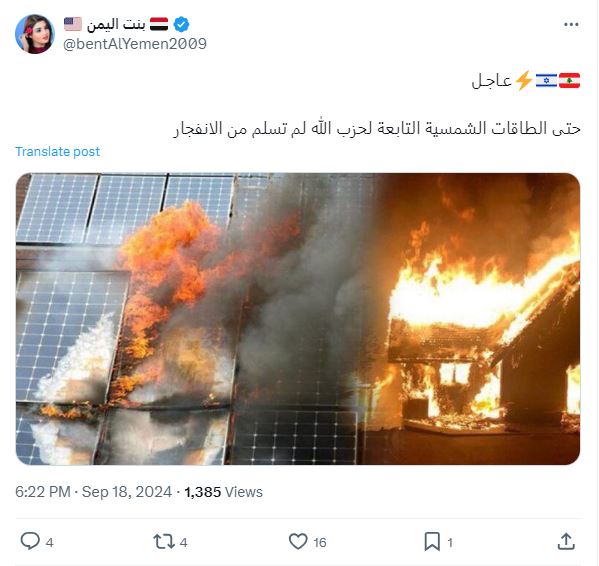Screen dimensions: 599x566
Task: Click the blue verified badge
Action: (x=181, y=24)
